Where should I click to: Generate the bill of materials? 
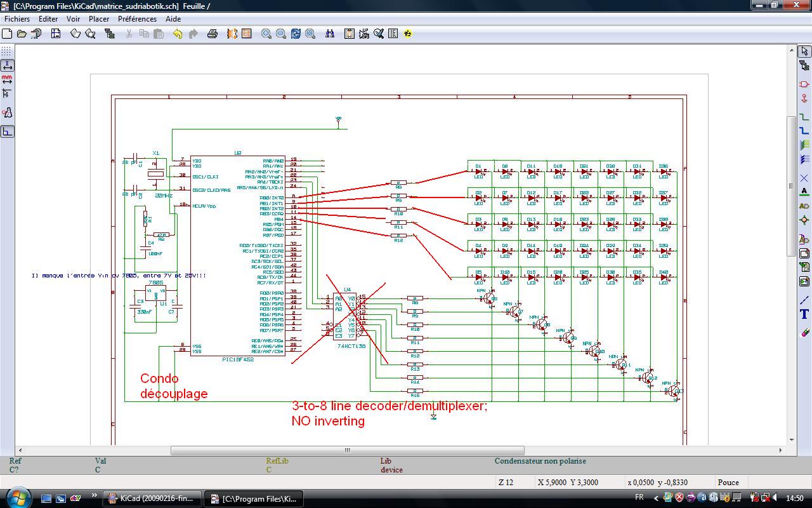point(393,34)
